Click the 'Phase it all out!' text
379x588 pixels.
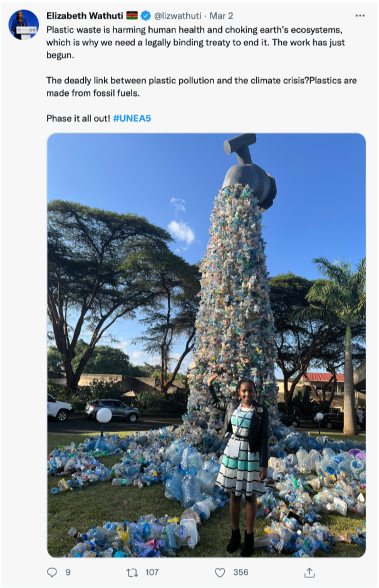78,118
